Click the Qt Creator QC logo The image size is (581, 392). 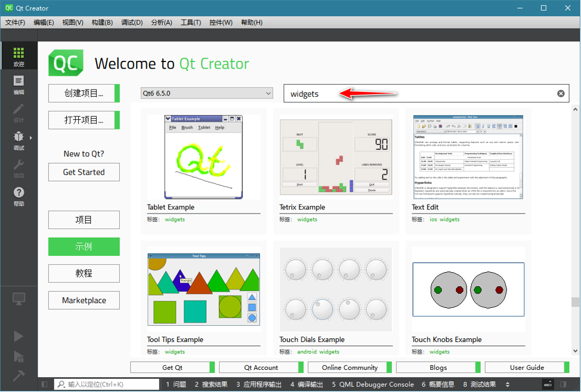66,63
